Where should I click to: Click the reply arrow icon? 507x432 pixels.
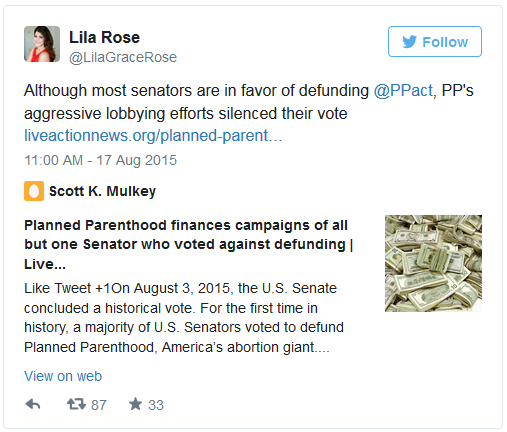[33, 404]
